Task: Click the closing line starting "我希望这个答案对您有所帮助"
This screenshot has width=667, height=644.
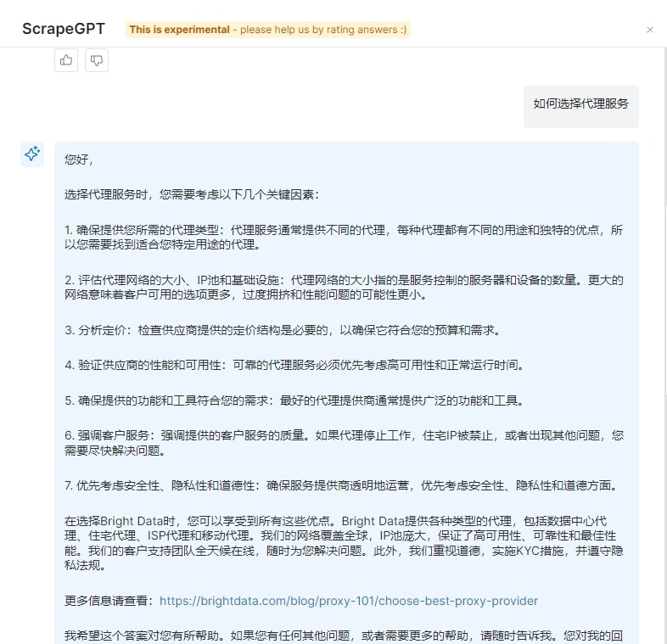Action: 344,636
